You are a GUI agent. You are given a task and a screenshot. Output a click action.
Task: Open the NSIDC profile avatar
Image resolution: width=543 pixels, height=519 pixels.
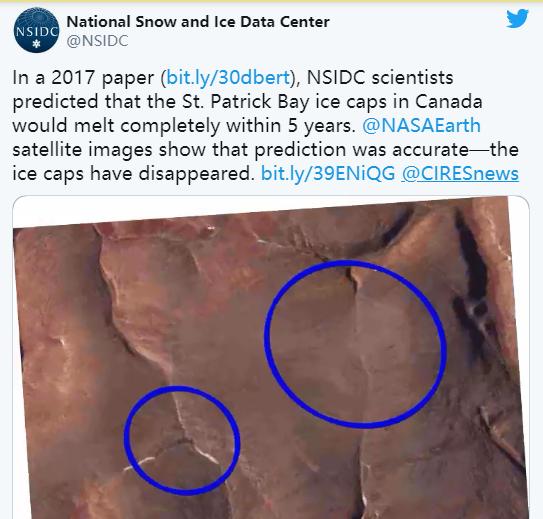point(36,30)
